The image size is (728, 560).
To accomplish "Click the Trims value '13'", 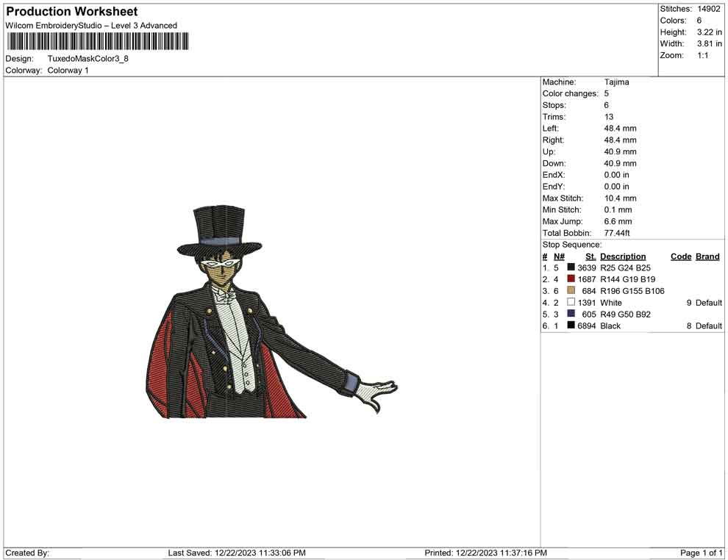I will pos(609,117).
